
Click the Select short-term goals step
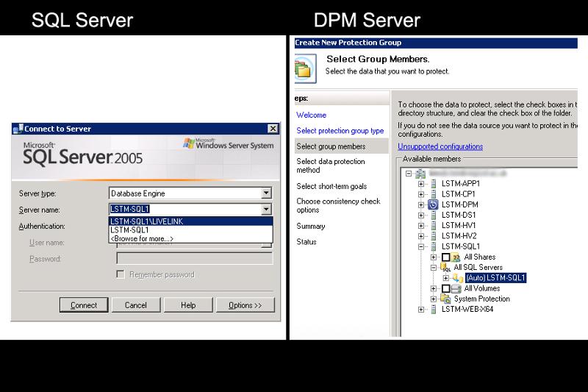pyautogui.click(x=331, y=186)
